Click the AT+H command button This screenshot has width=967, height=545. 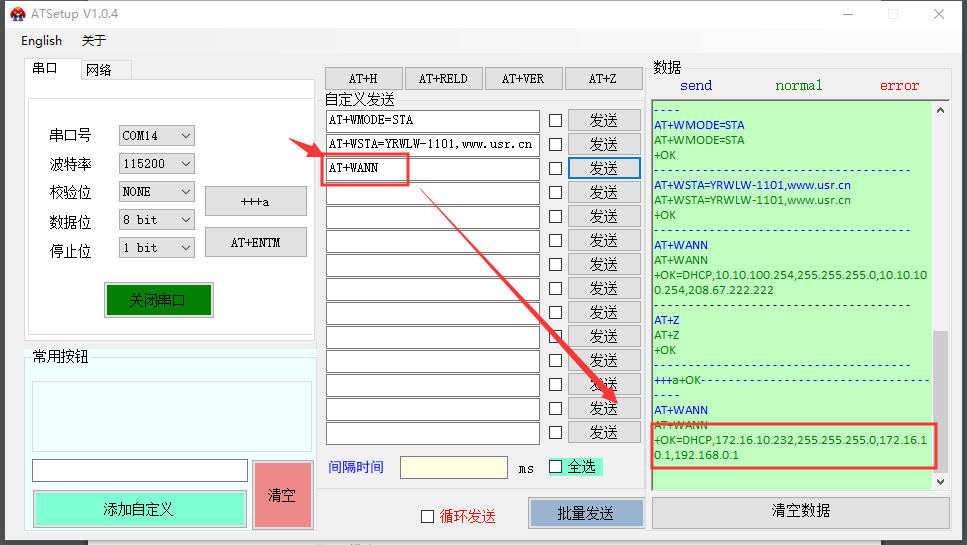pos(363,78)
